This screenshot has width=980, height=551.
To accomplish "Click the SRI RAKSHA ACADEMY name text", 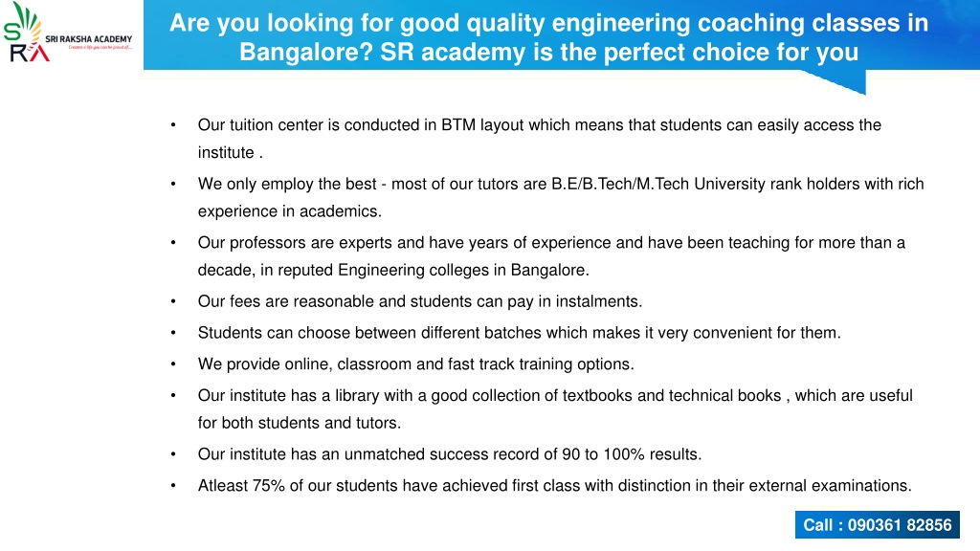I will coord(89,38).
